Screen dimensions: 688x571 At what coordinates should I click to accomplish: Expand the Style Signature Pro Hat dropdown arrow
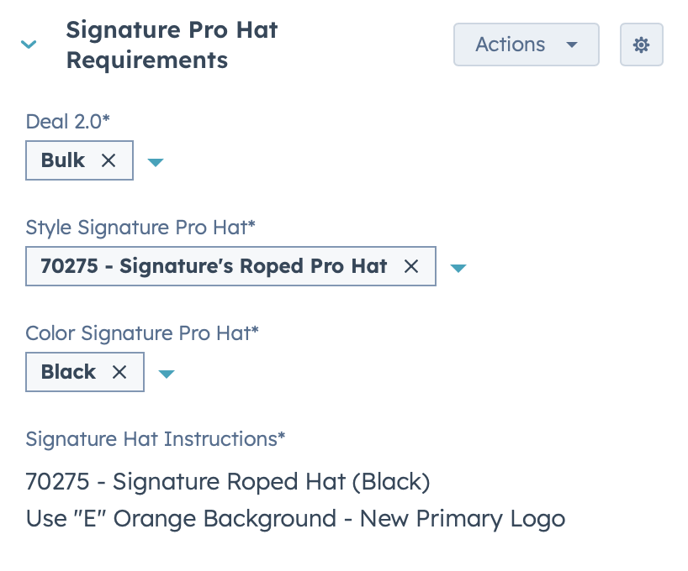(458, 268)
